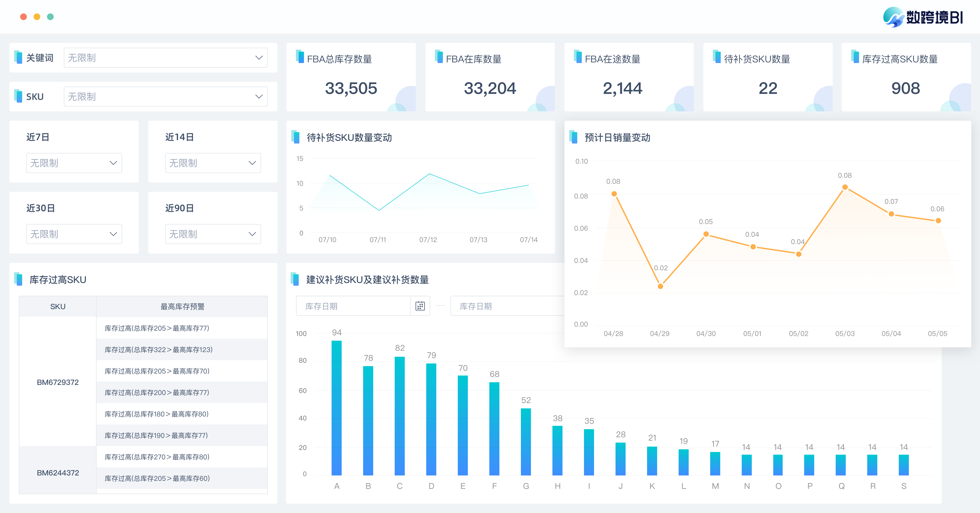The height and width of the screenshot is (513, 980).
Task: Click the icon beside 待补货SKU数量变动 title
Action: tap(295, 137)
